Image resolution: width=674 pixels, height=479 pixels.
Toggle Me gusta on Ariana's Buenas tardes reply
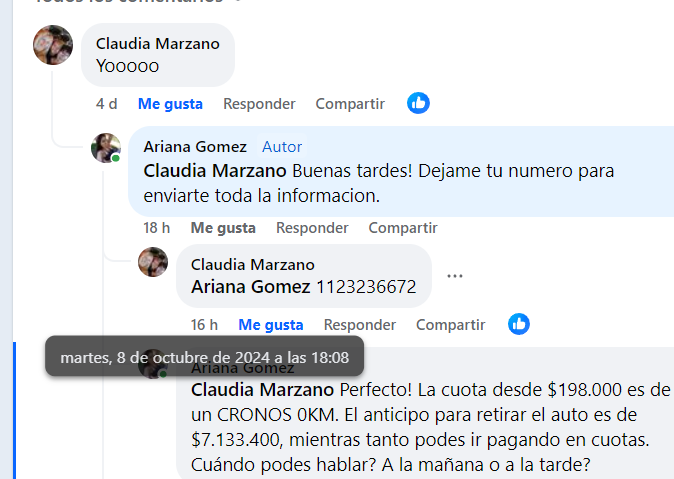tap(223, 228)
